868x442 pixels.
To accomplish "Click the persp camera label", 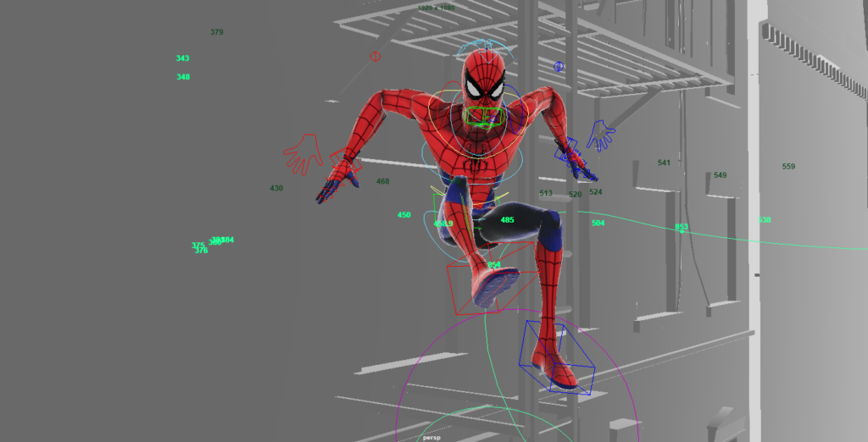I will pos(431,438).
